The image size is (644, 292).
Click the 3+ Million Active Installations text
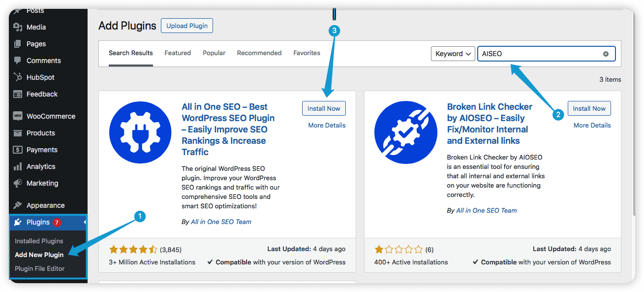[x=152, y=262]
